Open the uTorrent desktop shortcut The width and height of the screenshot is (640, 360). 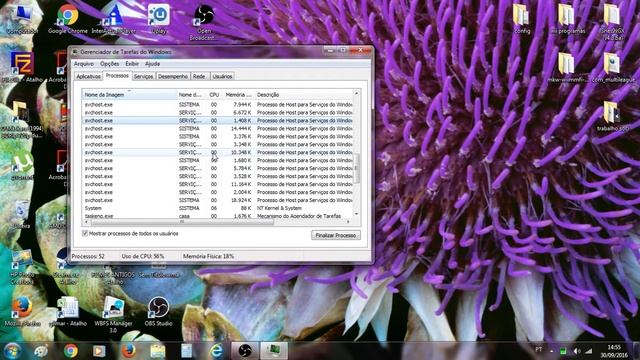tap(22, 165)
